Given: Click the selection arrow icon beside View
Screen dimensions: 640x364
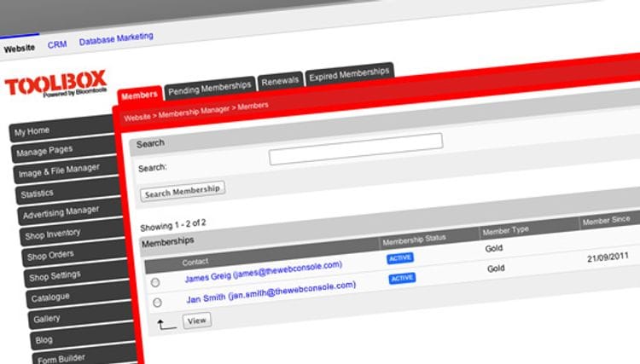Looking at the screenshot, I should click(x=166, y=325).
